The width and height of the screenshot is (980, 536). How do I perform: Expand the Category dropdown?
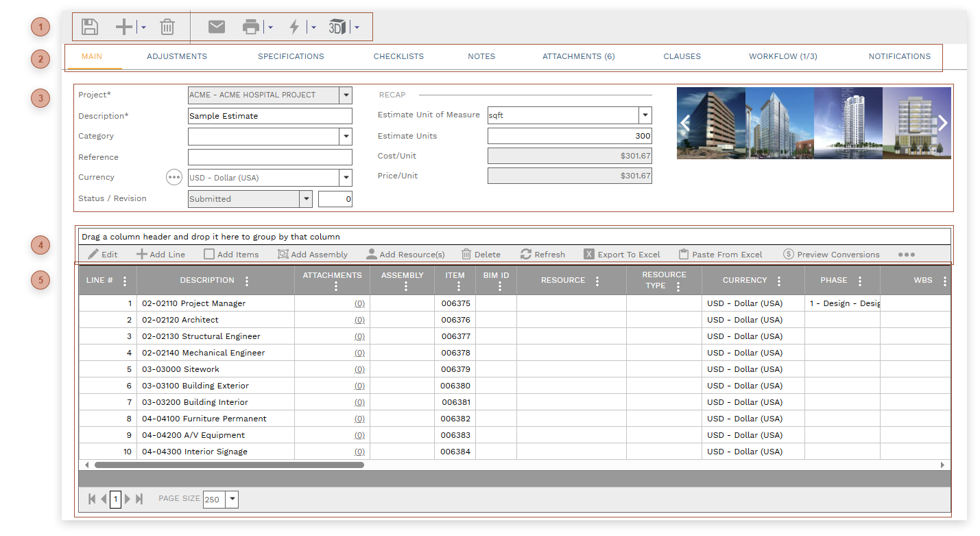pos(346,137)
